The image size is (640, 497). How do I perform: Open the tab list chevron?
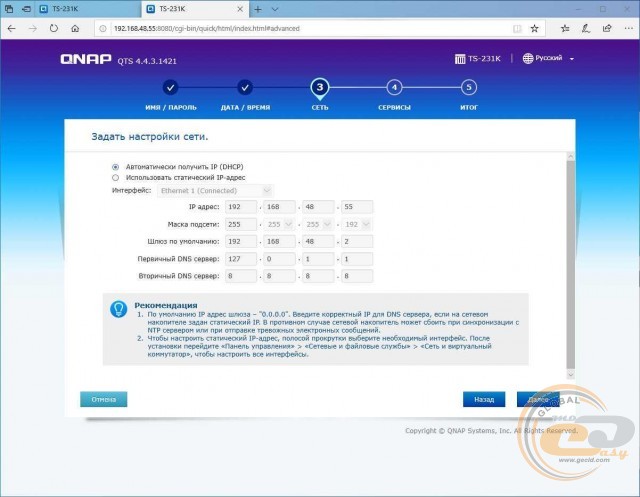click(275, 9)
